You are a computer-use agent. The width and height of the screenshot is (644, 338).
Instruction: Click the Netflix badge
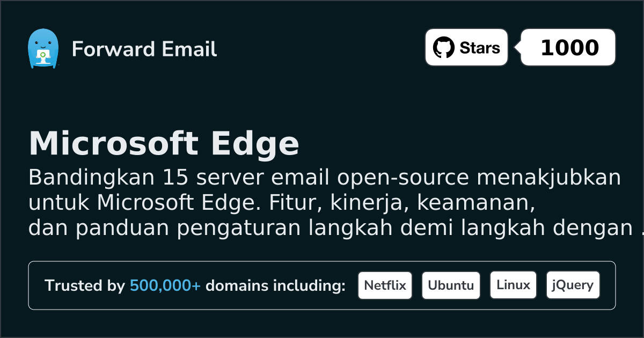coord(385,285)
